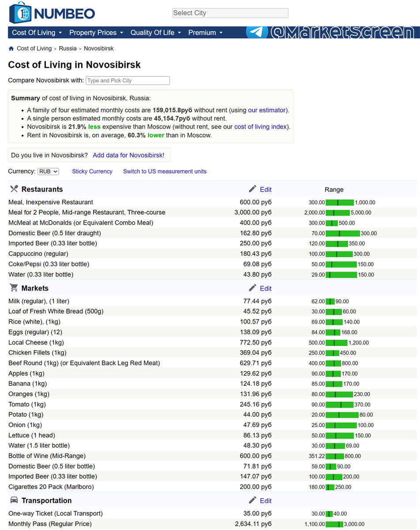The height and width of the screenshot is (530, 420).
Task: Expand the Property Prices menu
Action: (x=96, y=33)
